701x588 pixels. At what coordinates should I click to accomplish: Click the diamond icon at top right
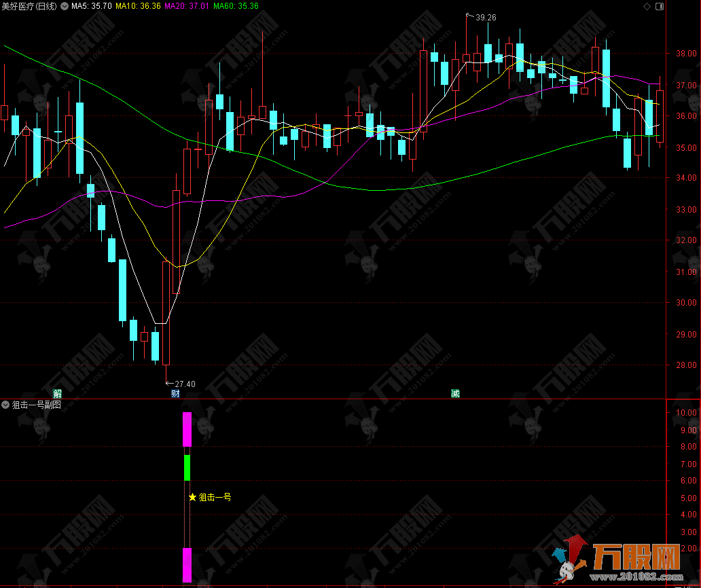click(647, 6)
